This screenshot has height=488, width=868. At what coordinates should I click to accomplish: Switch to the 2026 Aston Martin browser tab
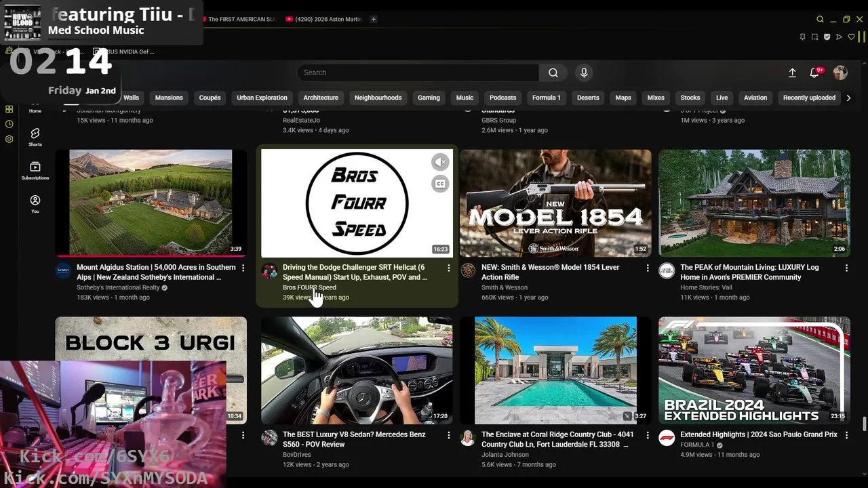324,19
